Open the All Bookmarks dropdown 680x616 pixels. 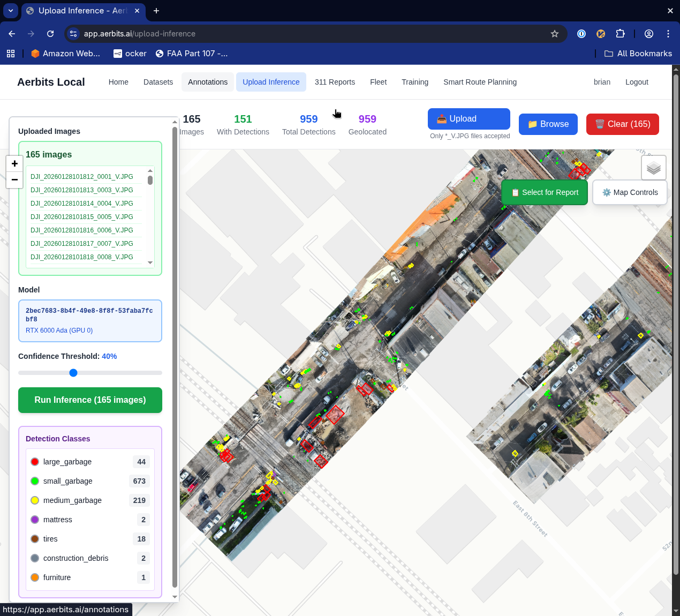[x=638, y=53]
